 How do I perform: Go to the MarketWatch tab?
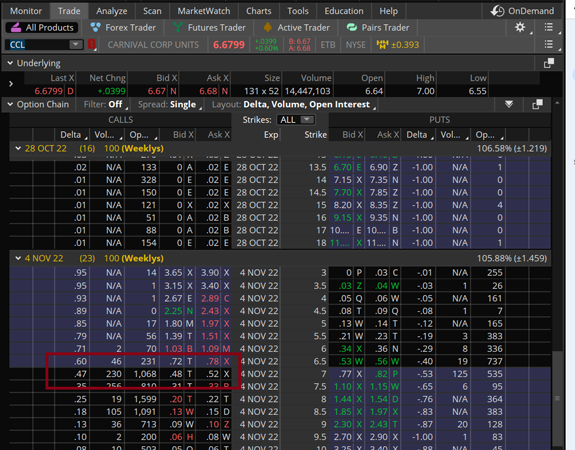204,11
